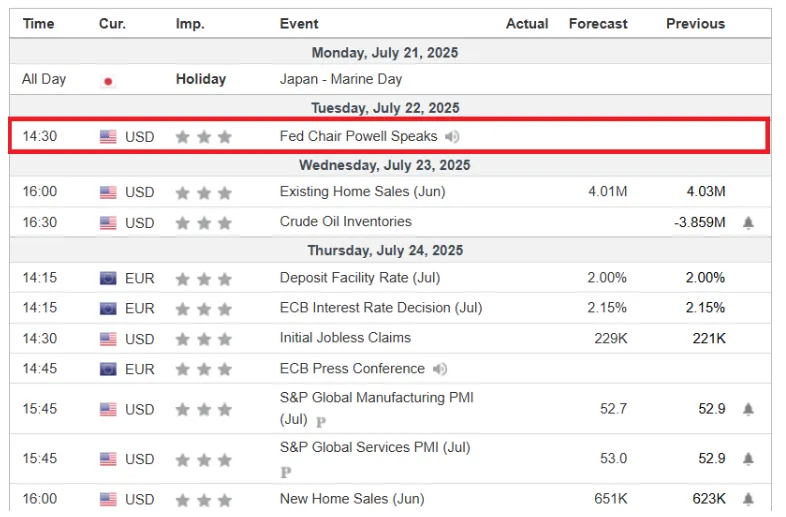Open Existing Home Sales (Jun) event
786x517 pixels.
point(362,192)
